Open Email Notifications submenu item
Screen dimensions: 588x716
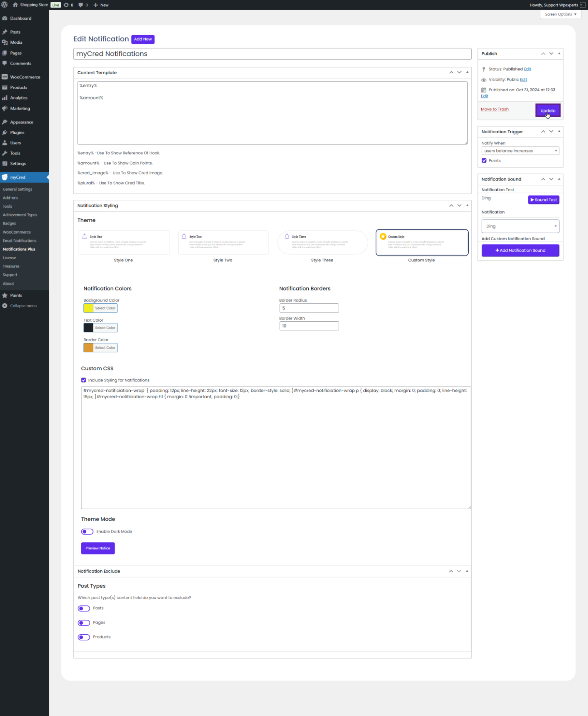click(19, 241)
